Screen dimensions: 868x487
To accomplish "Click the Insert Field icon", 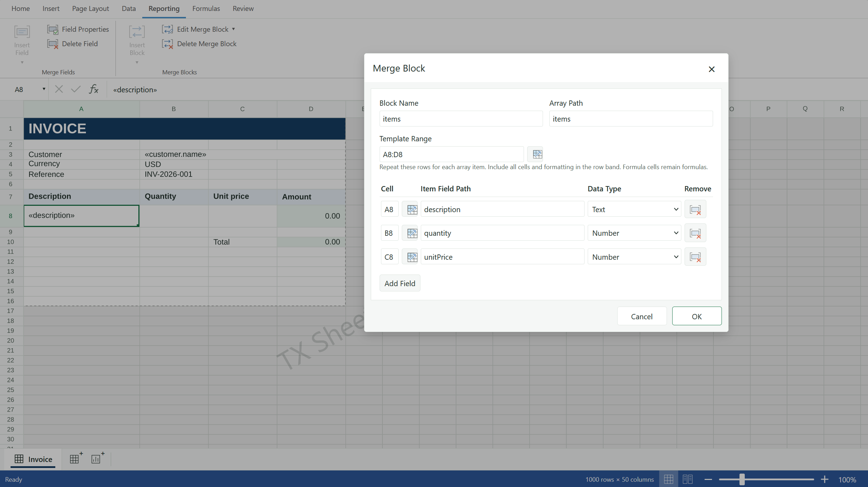I will (22, 32).
